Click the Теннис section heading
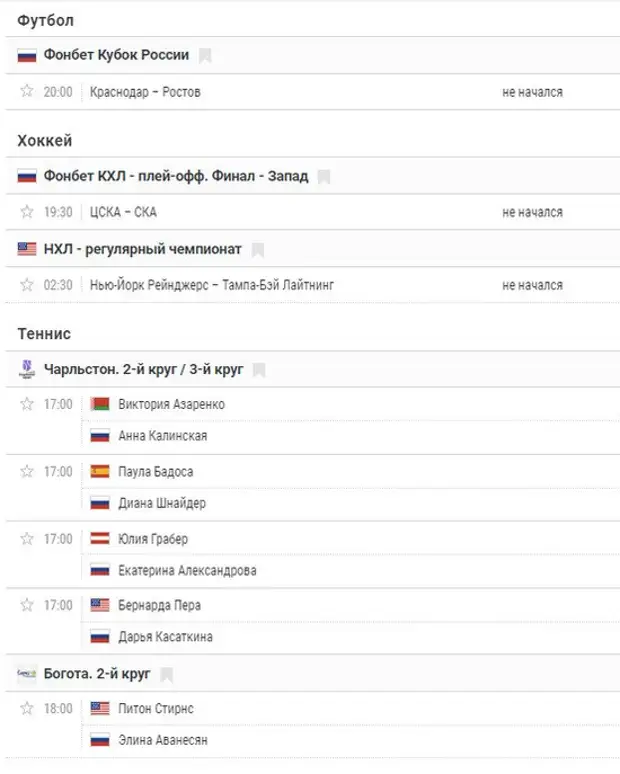This screenshot has width=620, height=774. [x=44, y=333]
